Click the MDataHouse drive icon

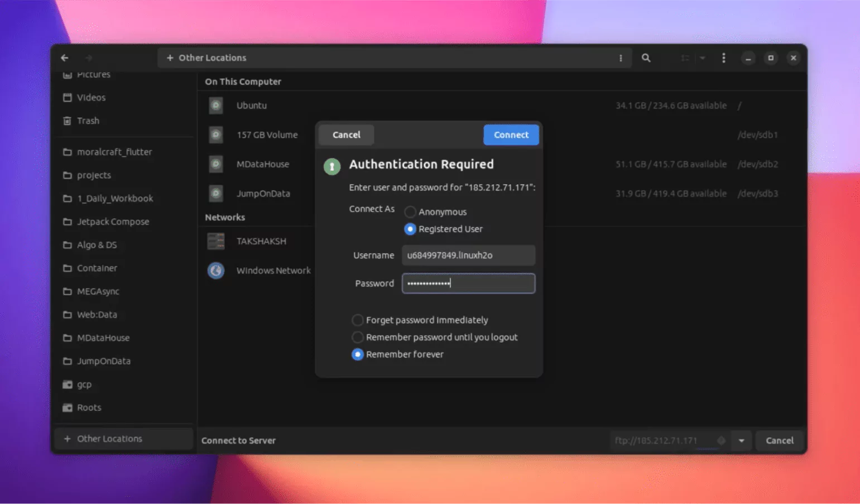click(216, 164)
